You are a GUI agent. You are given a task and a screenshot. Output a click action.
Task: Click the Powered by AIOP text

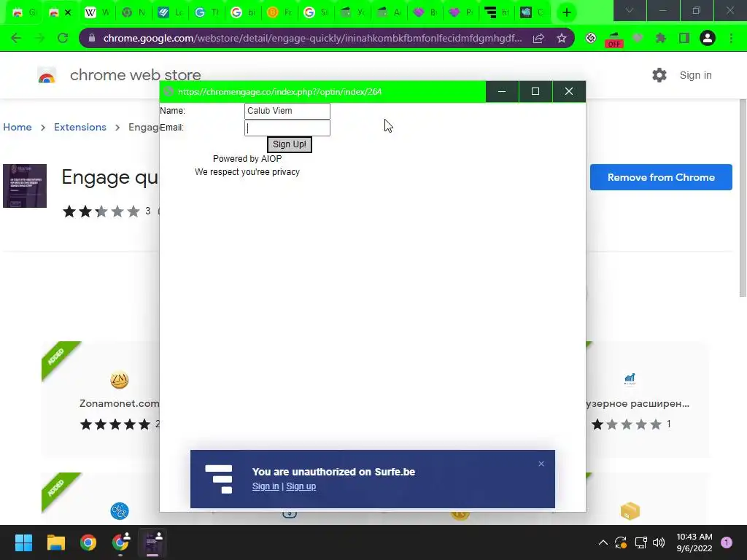[247, 158]
